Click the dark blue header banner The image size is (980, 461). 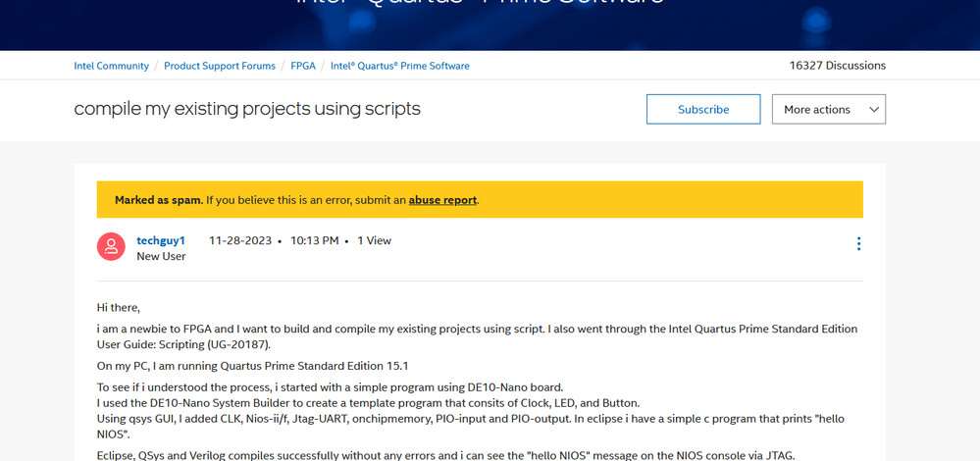pyautogui.click(x=490, y=25)
